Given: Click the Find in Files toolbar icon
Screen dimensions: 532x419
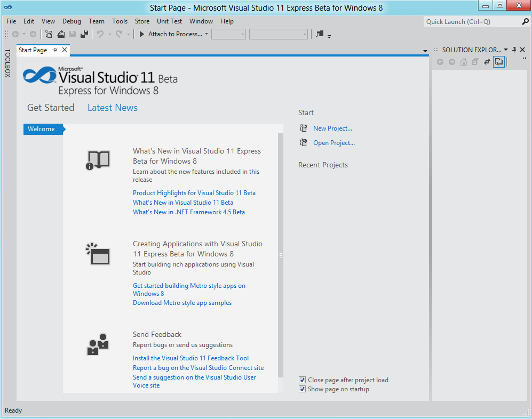Looking at the screenshot, I should 320,34.
